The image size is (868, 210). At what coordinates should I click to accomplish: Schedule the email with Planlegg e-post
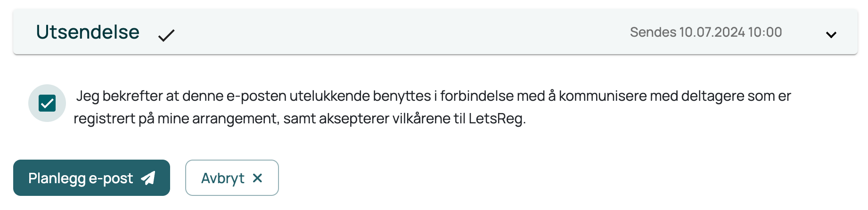tap(91, 178)
